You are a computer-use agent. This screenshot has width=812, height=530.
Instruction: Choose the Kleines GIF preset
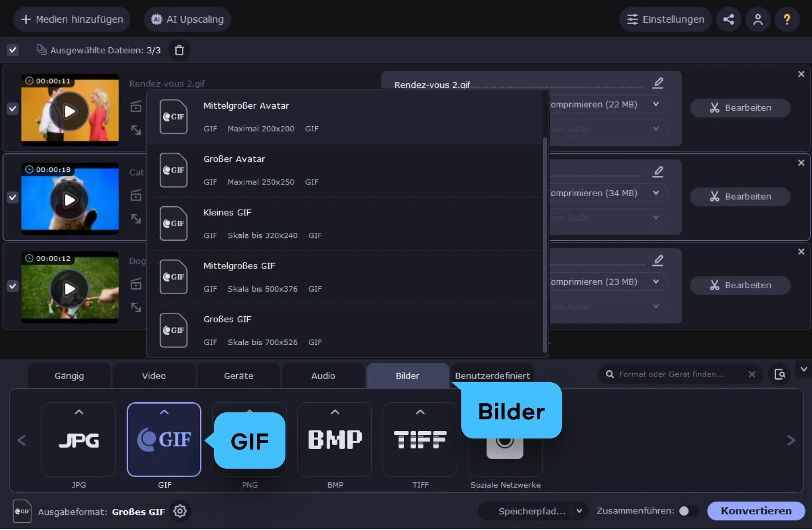[345, 224]
